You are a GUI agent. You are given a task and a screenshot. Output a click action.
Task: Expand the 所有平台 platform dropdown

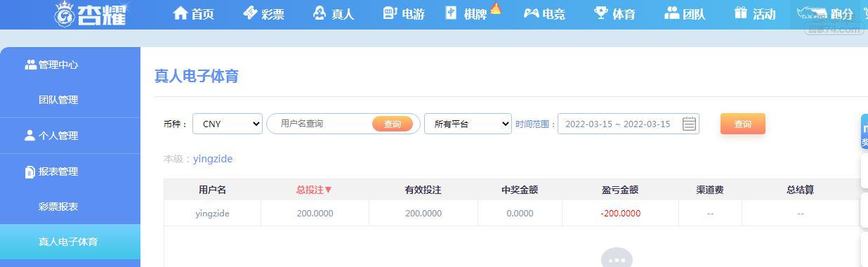(468, 124)
